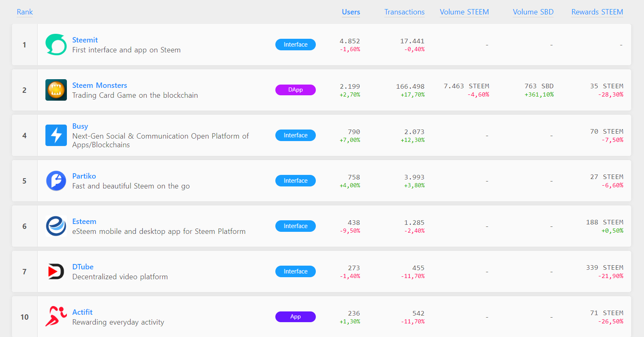Open the Steemit app logo
Screen dimensions: 644x337
[56, 45]
